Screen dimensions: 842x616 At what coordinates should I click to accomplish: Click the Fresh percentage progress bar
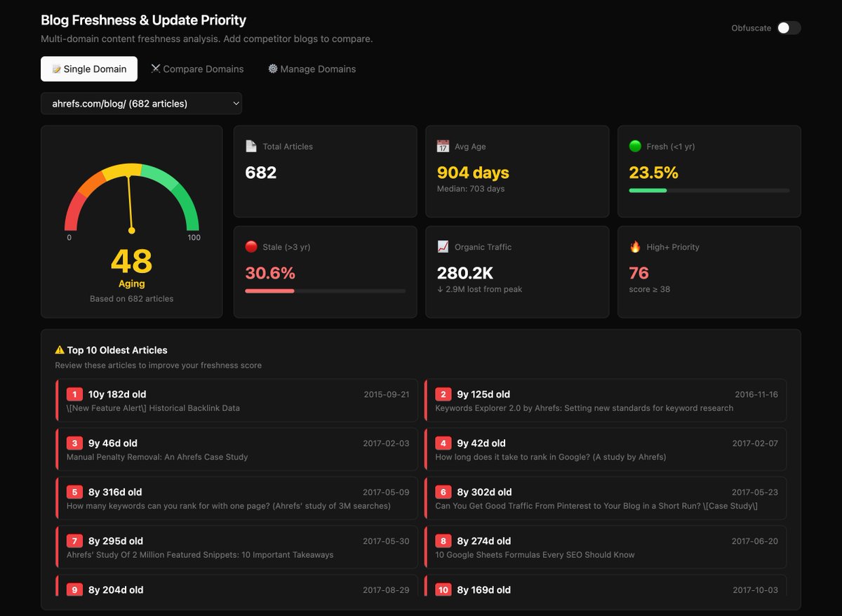coord(709,190)
